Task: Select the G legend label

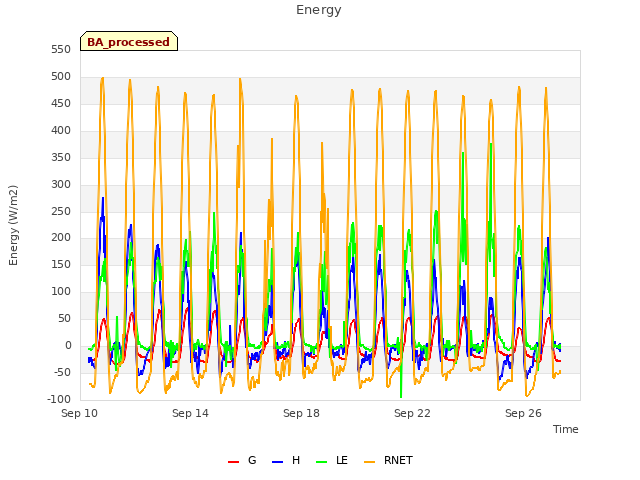Action: [x=252, y=460]
